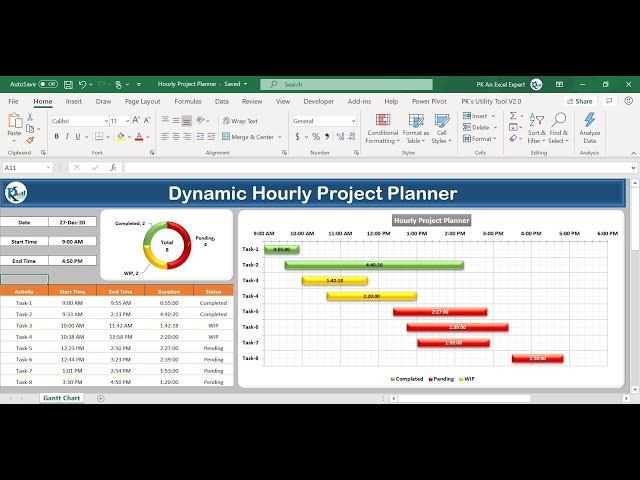Click the Copy icon
Screen dimensions: 640x480
30,129
